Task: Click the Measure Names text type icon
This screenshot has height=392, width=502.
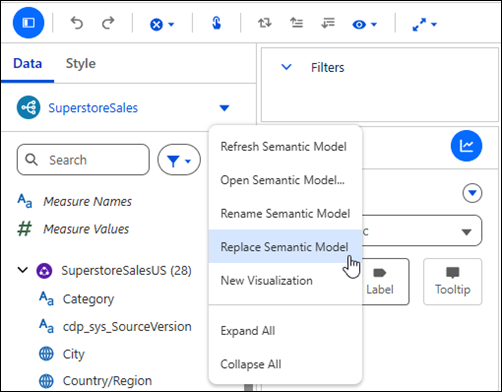Action: 25,201
